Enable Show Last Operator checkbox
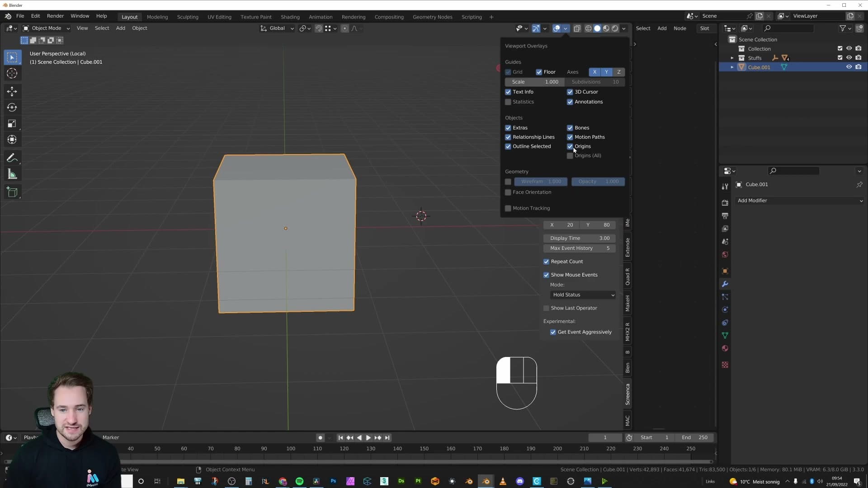Image resolution: width=868 pixels, height=488 pixels. 546,308
